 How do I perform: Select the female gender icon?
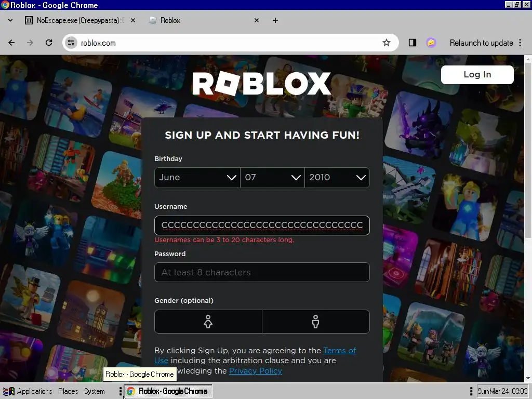pos(208,321)
